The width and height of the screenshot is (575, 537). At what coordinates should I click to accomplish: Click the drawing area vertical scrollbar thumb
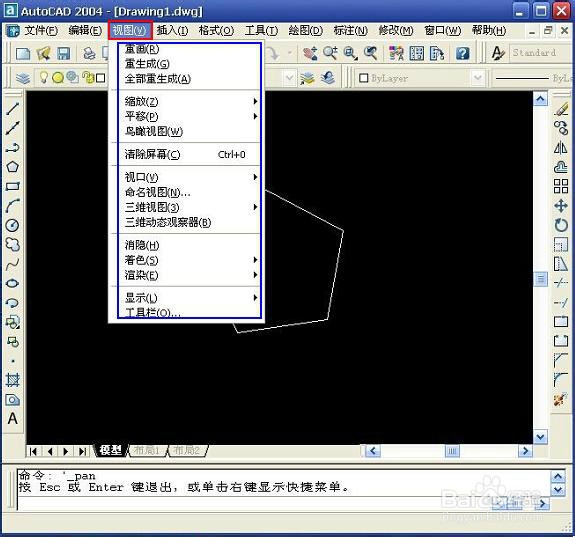point(541,280)
